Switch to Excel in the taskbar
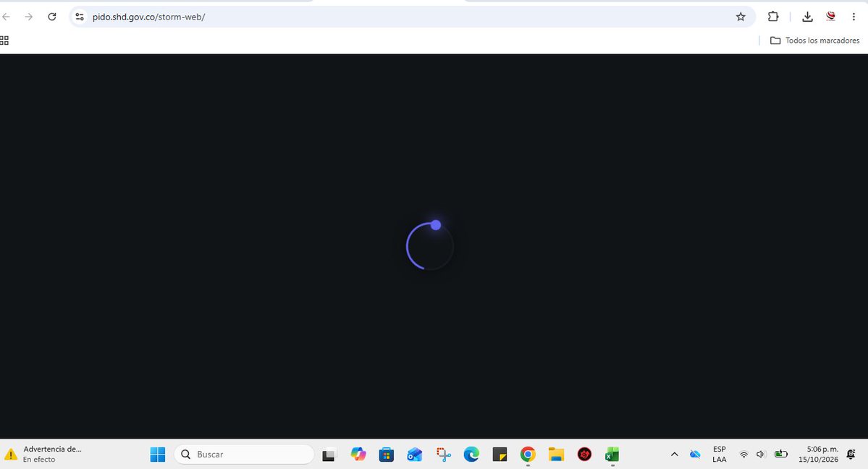Screen dimensions: 868x469 612,455
